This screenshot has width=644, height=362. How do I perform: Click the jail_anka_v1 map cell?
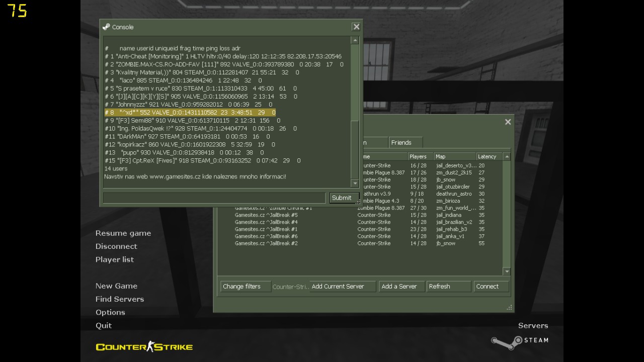point(450,236)
